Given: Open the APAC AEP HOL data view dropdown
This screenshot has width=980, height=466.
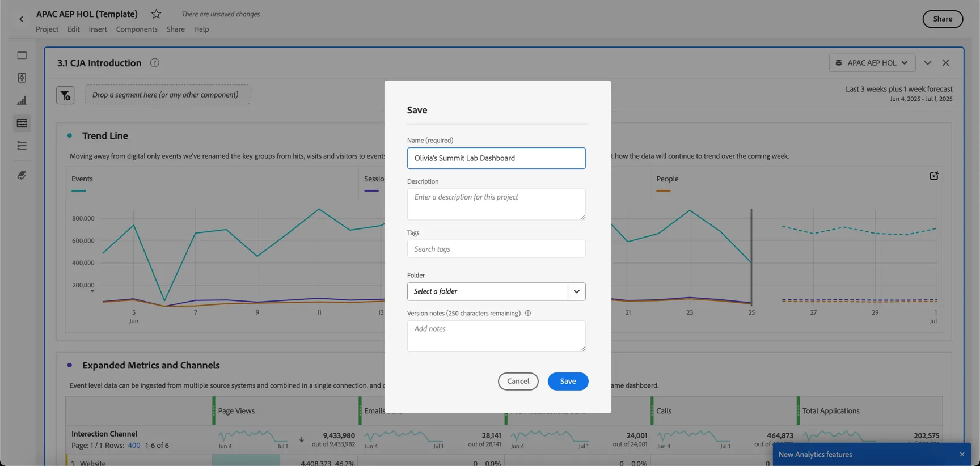Looking at the screenshot, I should [x=872, y=63].
